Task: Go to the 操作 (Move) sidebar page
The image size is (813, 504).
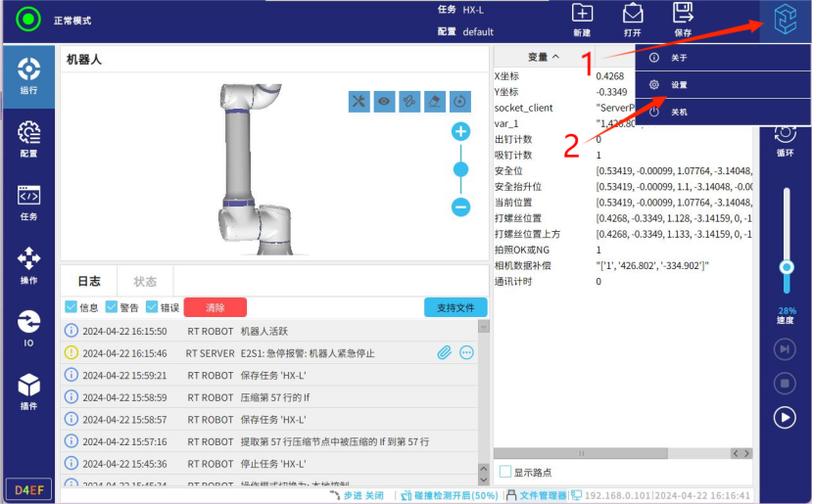Action: click(28, 265)
